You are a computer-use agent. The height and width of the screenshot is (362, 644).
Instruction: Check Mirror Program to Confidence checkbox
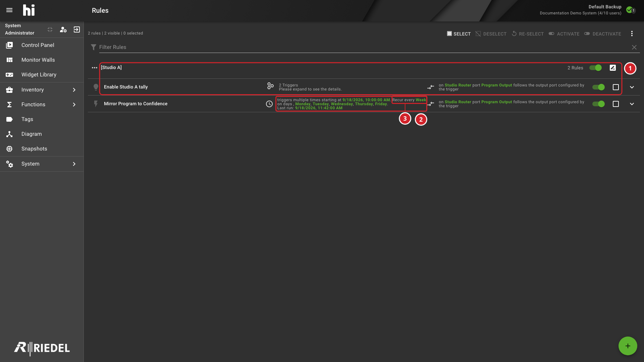(616, 104)
